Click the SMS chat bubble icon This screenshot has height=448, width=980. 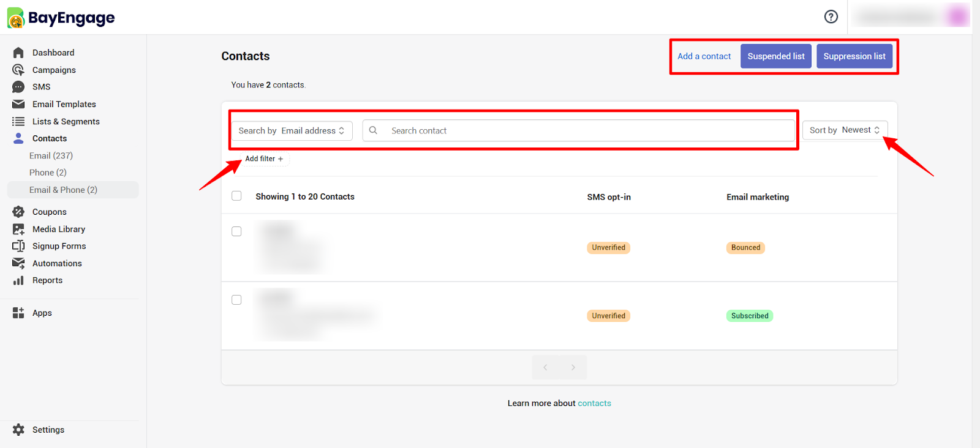point(18,87)
